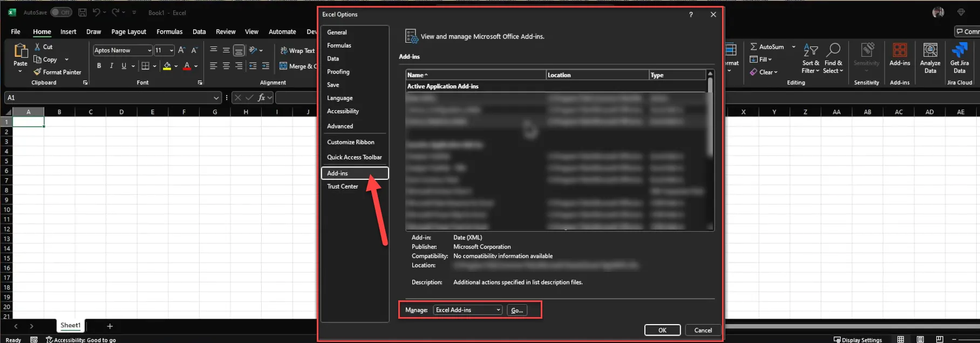Image resolution: width=980 pixels, height=343 pixels.
Task: Click OK in Excel Options
Action: click(x=662, y=330)
